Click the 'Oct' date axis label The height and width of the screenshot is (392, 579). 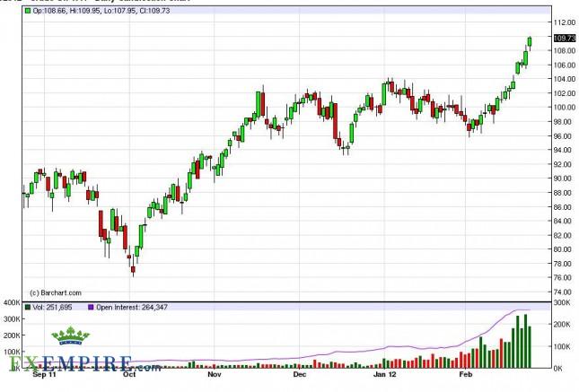click(129, 375)
